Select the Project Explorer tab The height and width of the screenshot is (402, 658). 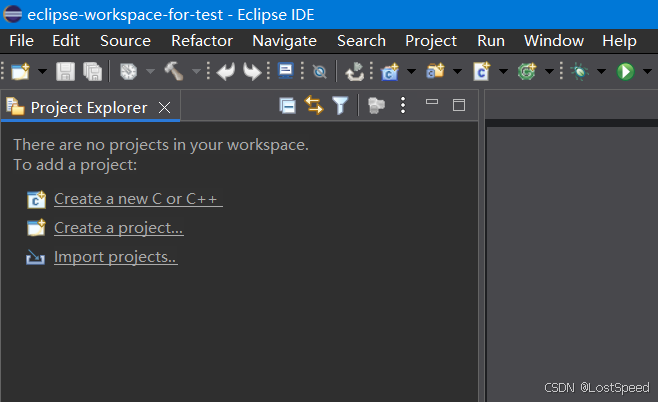89,108
